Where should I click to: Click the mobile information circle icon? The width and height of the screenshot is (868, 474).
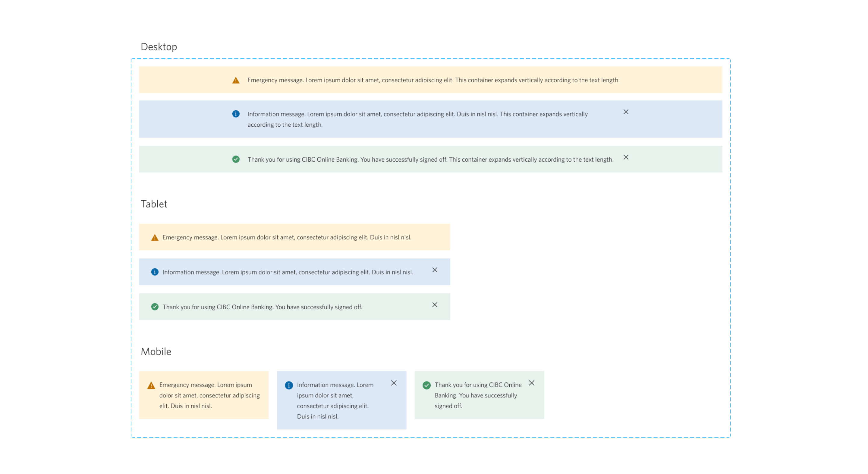289,385
